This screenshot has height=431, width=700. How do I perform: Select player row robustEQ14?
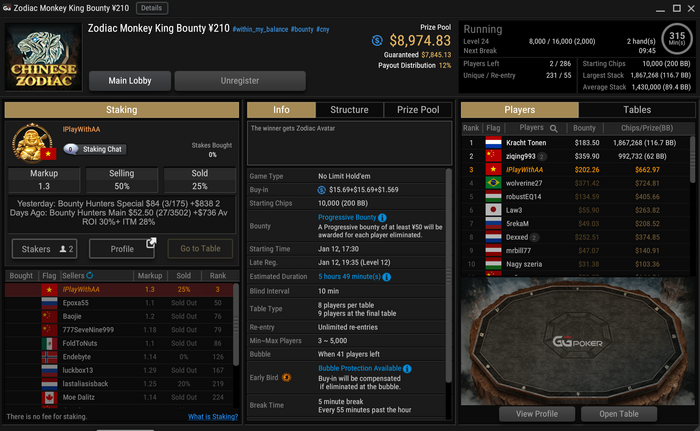tap(575, 197)
